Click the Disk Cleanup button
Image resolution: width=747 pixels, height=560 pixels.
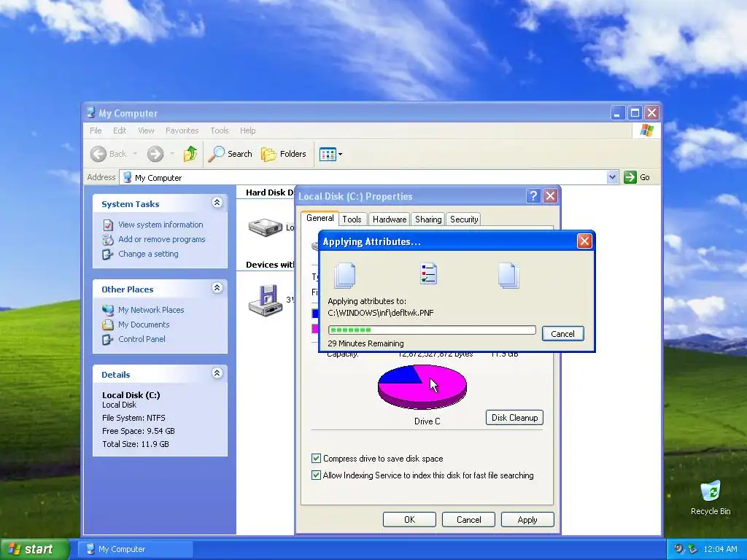click(514, 418)
